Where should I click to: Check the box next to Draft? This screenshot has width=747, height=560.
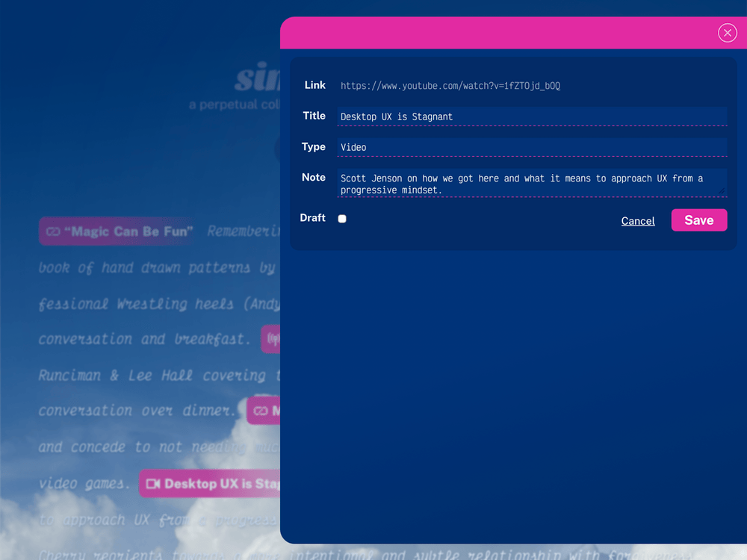[x=341, y=218]
